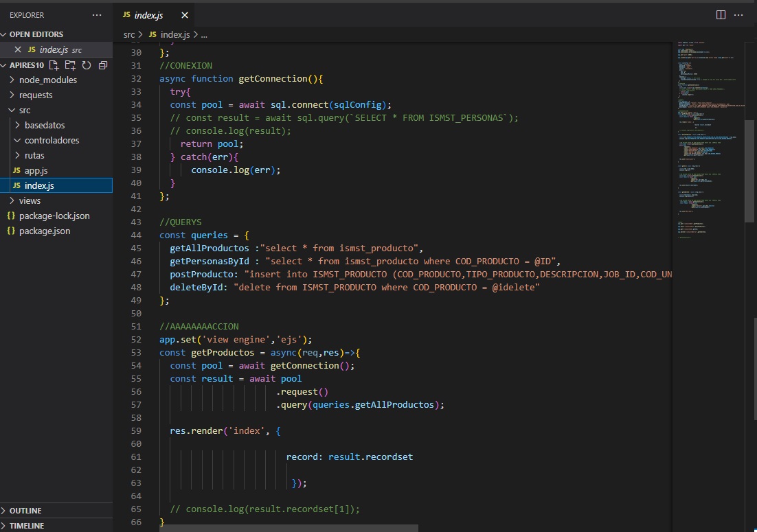Click the braces icon beside package-lock.json
The width and height of the screenshot is (757, 532).
point(11,216)
